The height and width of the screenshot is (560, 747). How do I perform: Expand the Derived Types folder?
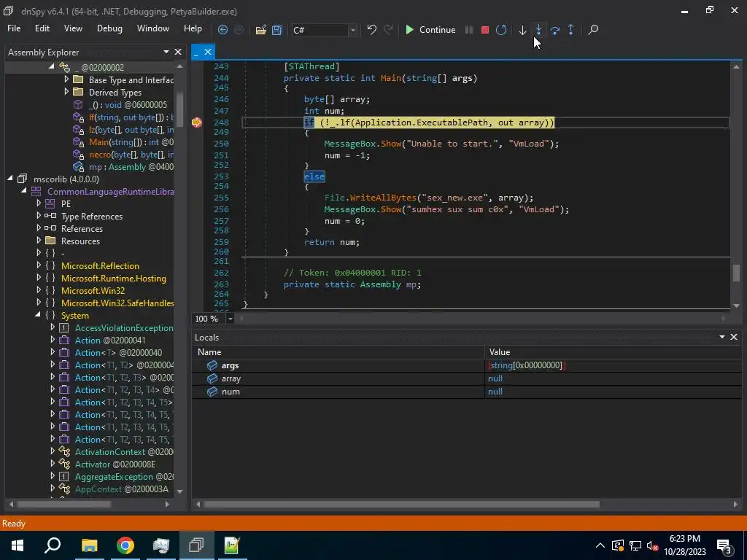(x=66, y=92)
